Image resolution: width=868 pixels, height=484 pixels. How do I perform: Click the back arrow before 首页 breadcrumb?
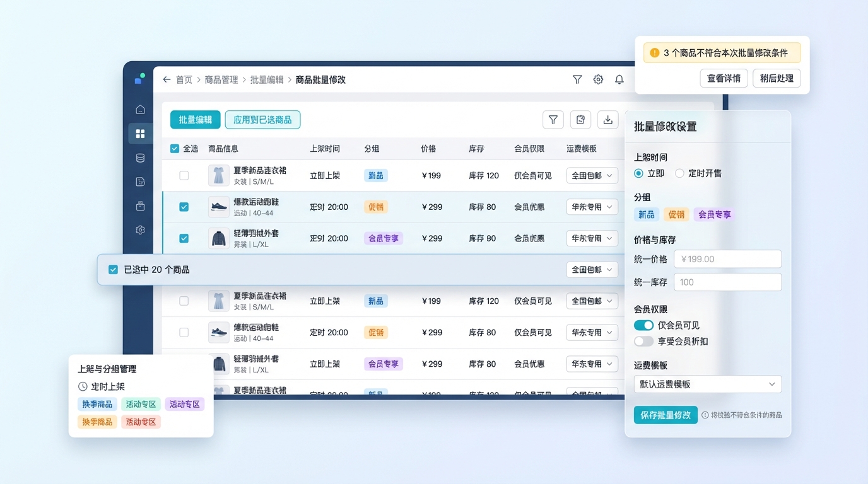click(x=167, y=79)
